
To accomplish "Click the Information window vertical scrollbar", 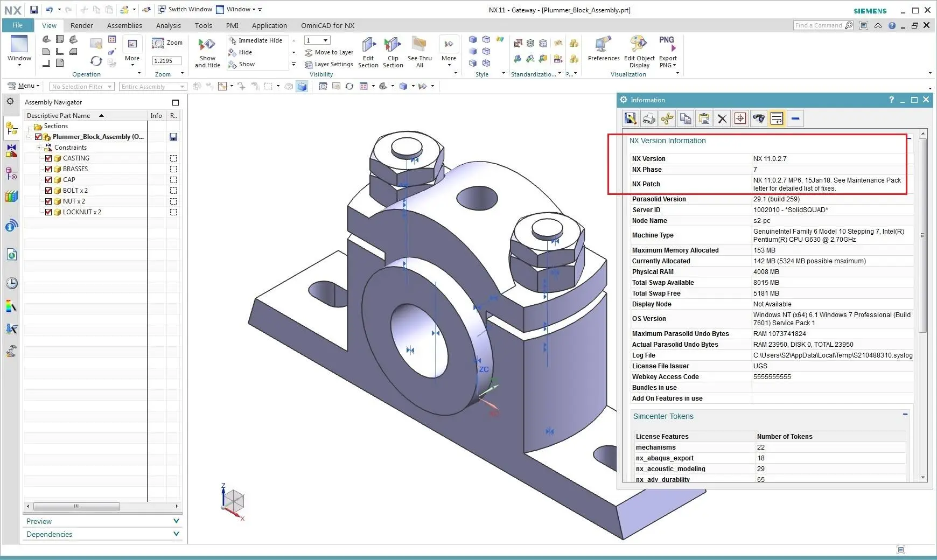I will (x=923, y=235).
